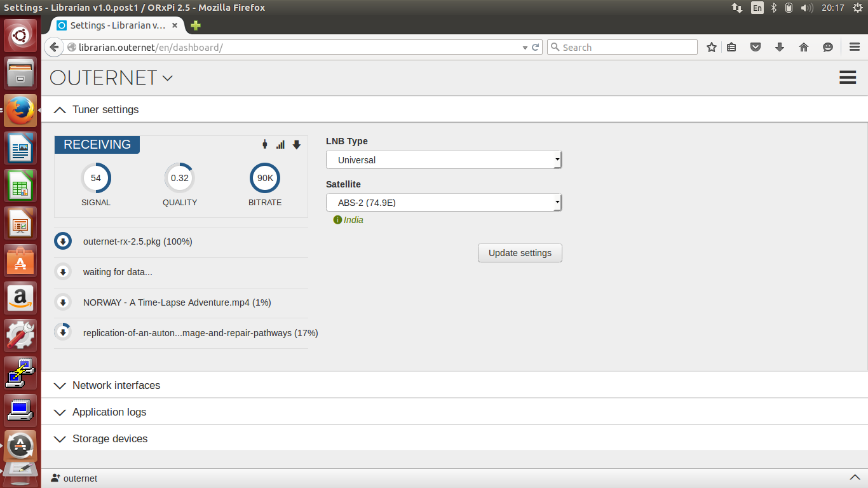Click the download status arrow icon
This screenshot has height=488, width=868.
296,145
